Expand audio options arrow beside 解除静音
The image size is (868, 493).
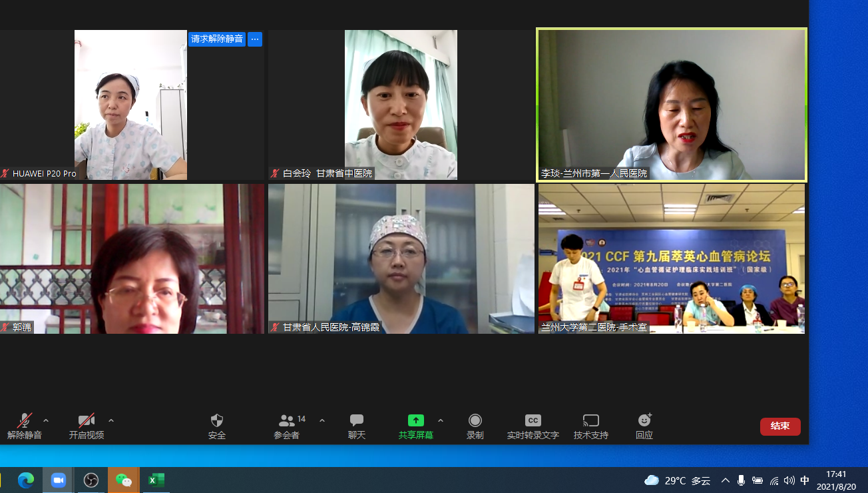(46, 420)
